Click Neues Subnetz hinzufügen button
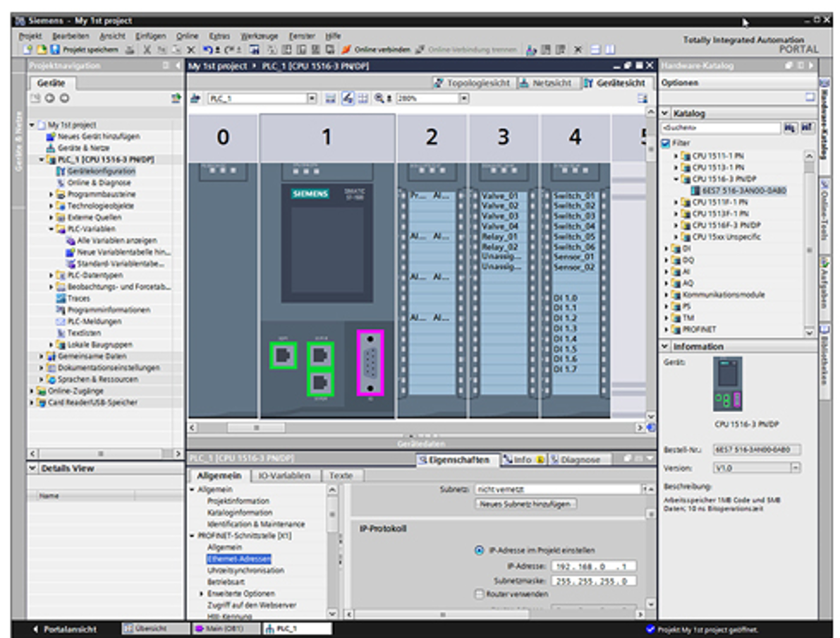Screen dimensions: 840x638 click(x=525, y=504)
